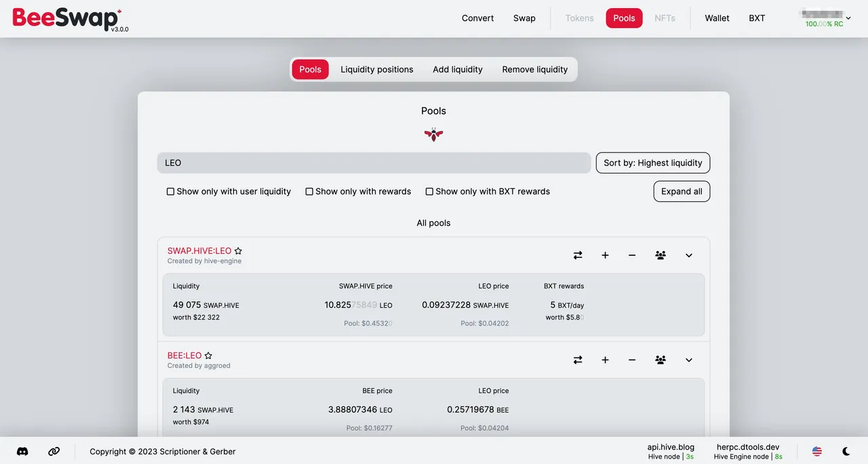Click the 3.88807346 LEO BEE price

360,410
